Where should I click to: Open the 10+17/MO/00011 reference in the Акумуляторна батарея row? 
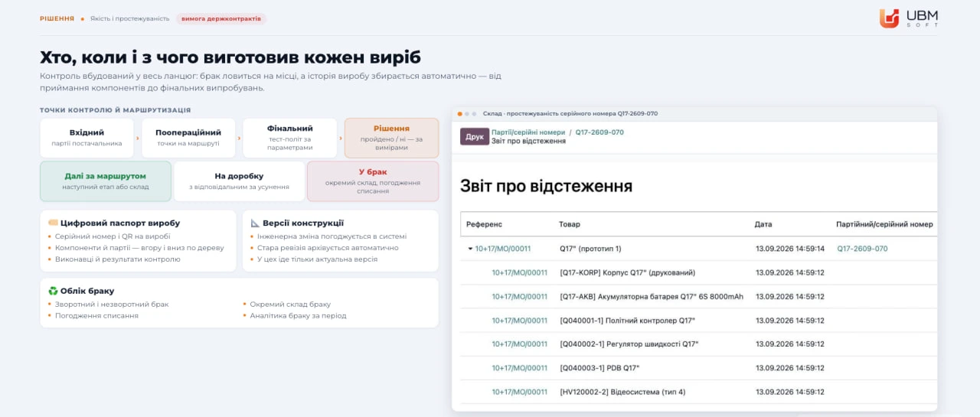pyautogui.click(x=520, y=296)
